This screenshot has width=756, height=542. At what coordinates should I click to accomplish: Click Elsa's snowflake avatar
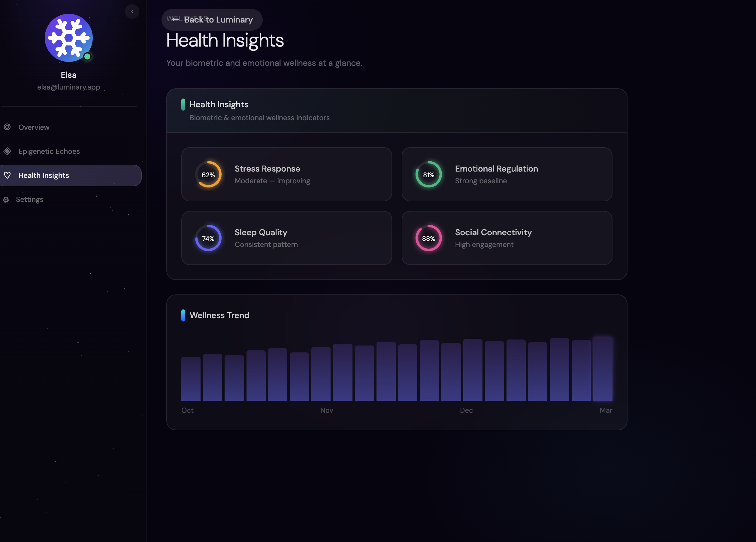coord(69,38)
